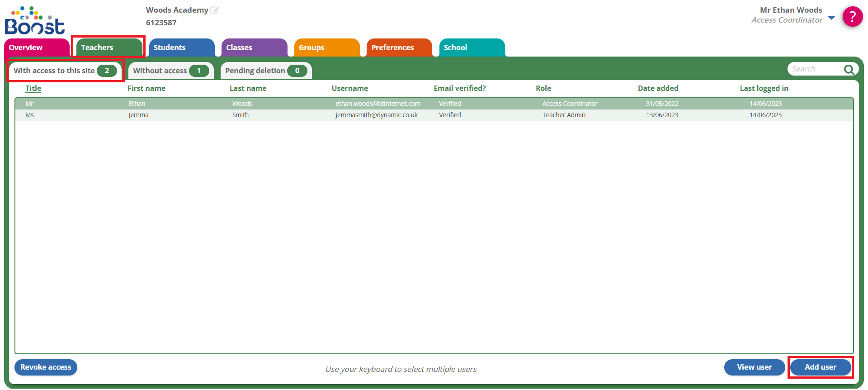Click the Boost logo
This screenshot has width=868, height=390.
click(35, 21)
